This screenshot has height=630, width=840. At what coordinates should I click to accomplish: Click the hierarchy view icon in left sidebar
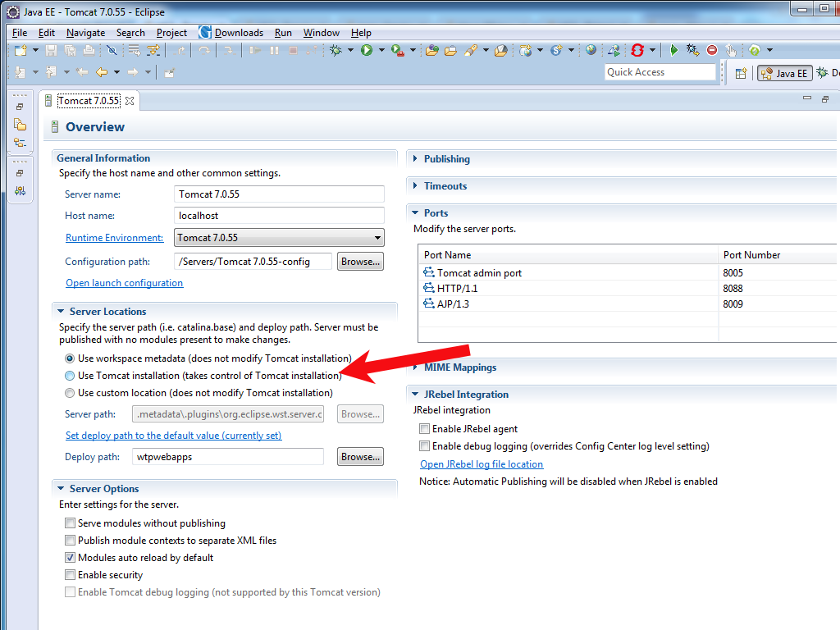point(20,143)
